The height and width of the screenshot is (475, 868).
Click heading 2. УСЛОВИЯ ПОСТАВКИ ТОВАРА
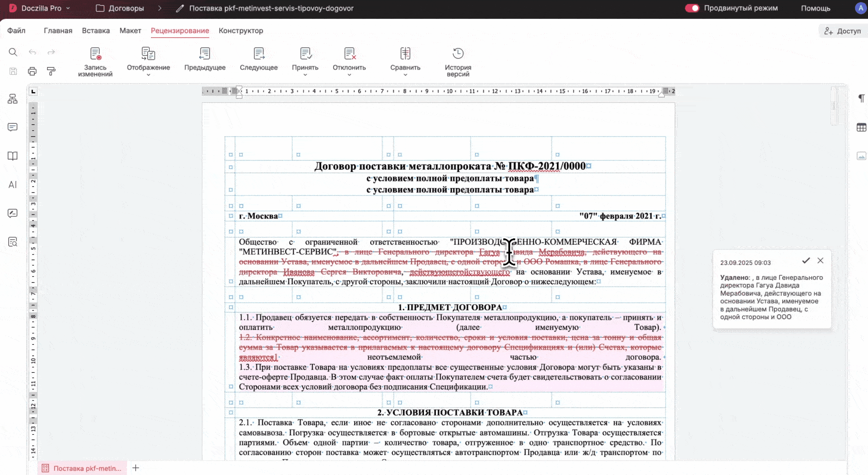point(450,413)
